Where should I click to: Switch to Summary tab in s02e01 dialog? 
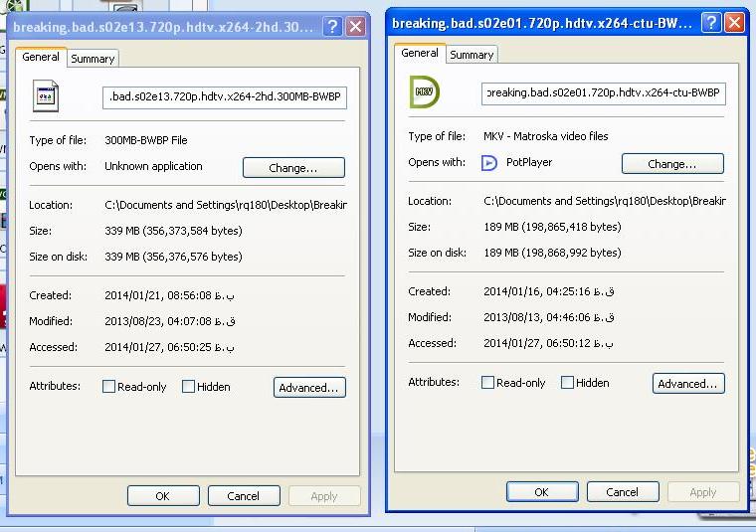472,55
